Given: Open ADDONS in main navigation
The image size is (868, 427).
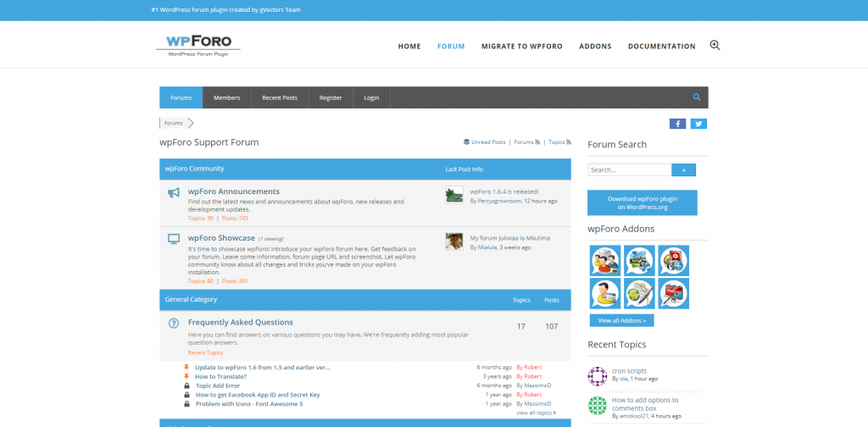Looking at the screenshot, I should click(x=595, y=47).
